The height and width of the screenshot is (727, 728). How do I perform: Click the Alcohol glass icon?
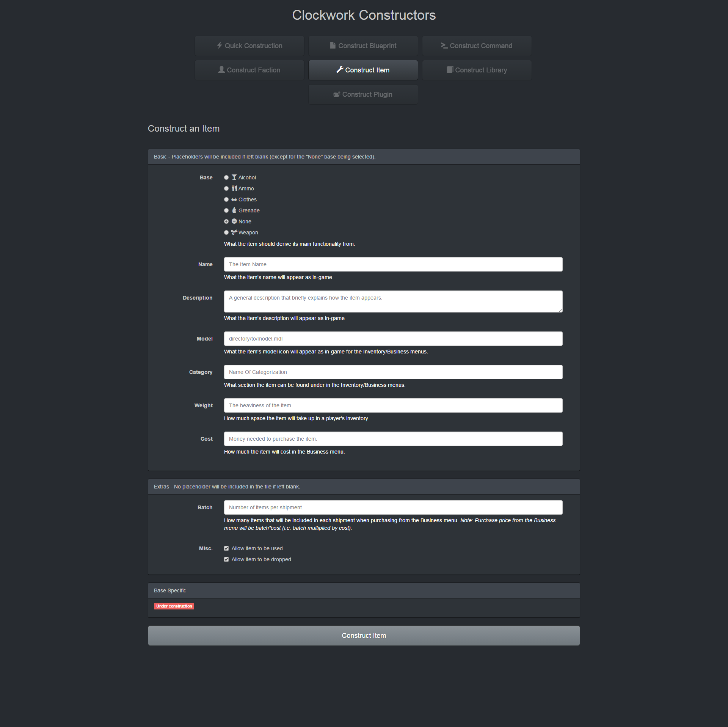234,177
